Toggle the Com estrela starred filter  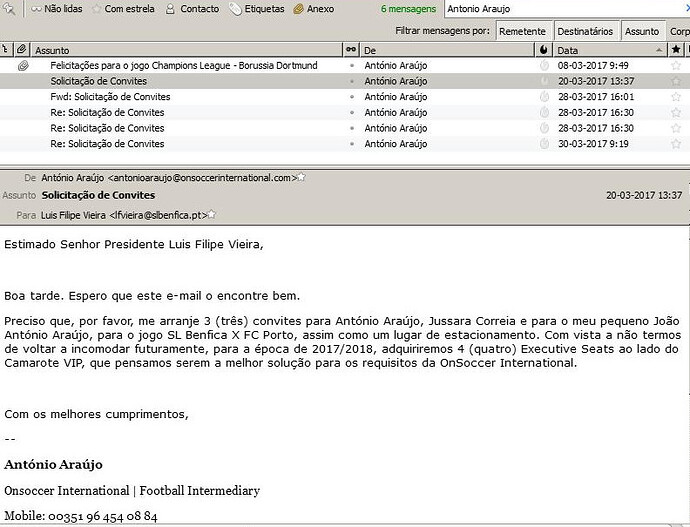[124, 9]
